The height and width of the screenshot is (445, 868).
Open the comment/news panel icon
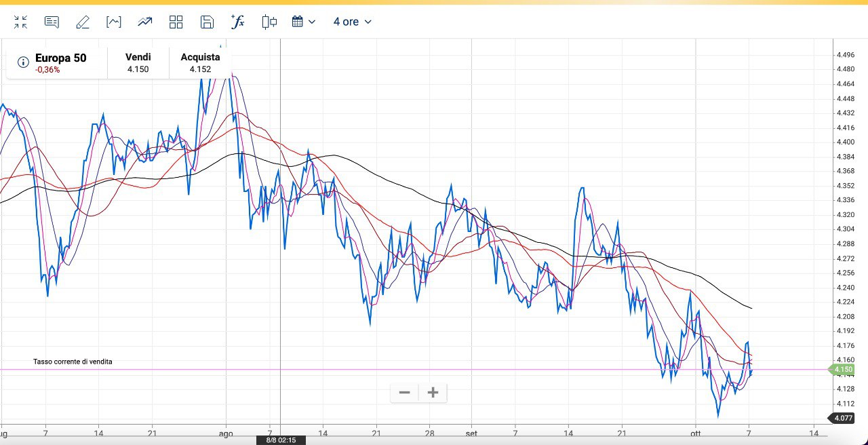[52, 22]
